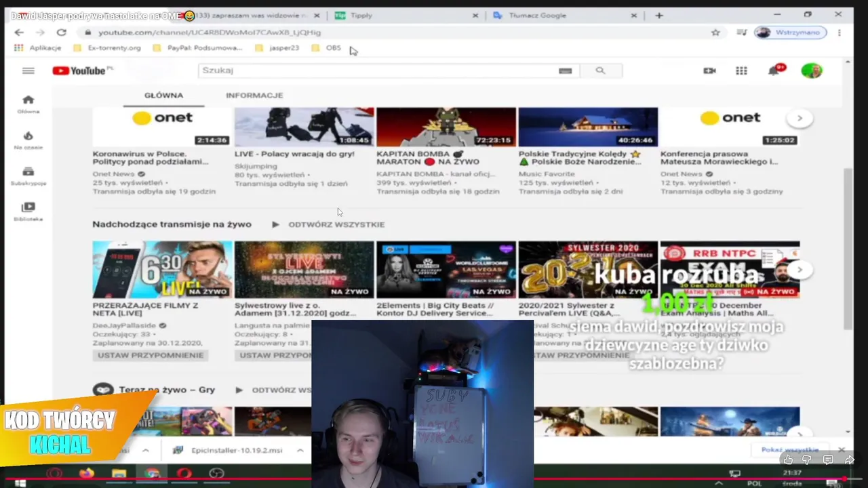
Task: Open Przerażające filmy z neta thumbnail
Action: (x=162, y=270)
